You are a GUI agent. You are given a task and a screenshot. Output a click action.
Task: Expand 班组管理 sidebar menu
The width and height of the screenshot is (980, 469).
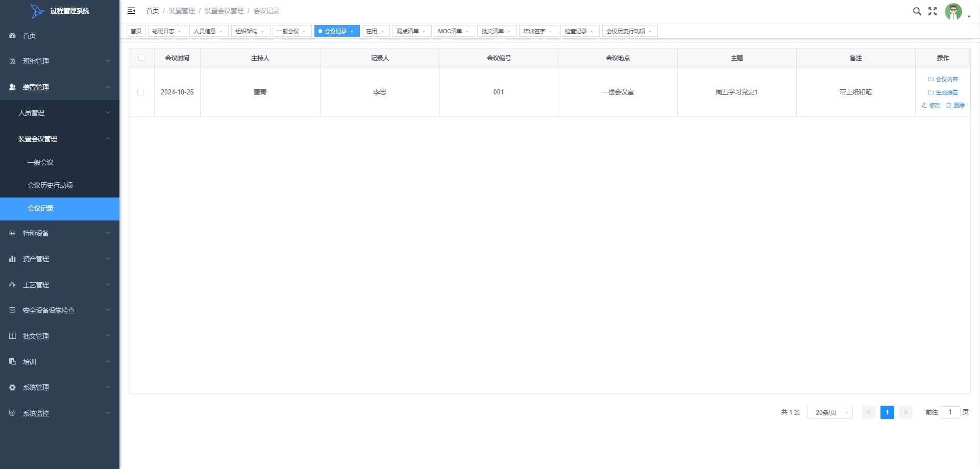60,61
